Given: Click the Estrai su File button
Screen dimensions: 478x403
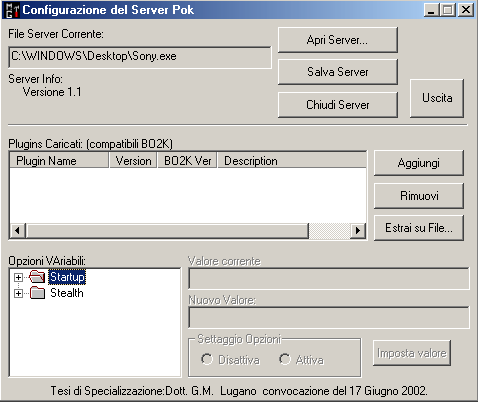Looking at the screenshot, I should click(419, 228).
